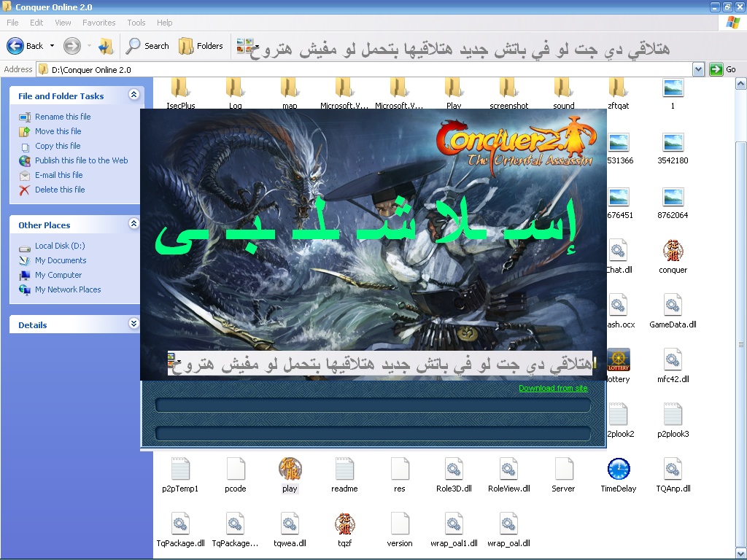747x560 pixels.
Task: Select the p2plook3 text file
Action: pyautogui.click(x=673, y=421)
